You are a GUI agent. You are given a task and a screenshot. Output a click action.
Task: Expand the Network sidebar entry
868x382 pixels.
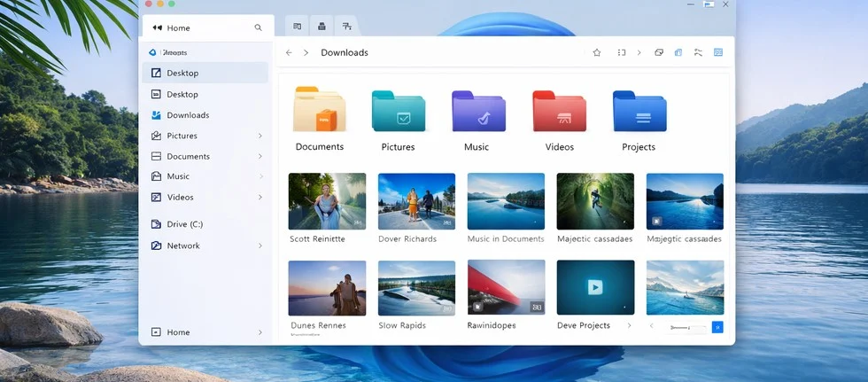click(x=260, y=246)
